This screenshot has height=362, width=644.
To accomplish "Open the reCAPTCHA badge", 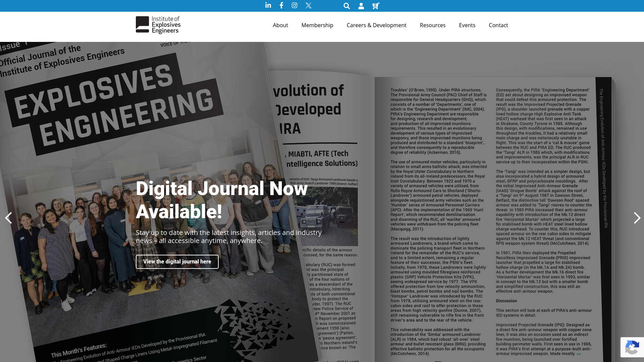I will (x=632, y=347).
